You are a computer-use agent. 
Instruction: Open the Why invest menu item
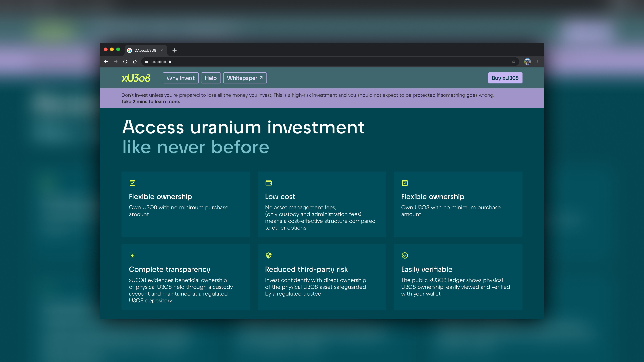pyautogui.click(x=180, y=78)
